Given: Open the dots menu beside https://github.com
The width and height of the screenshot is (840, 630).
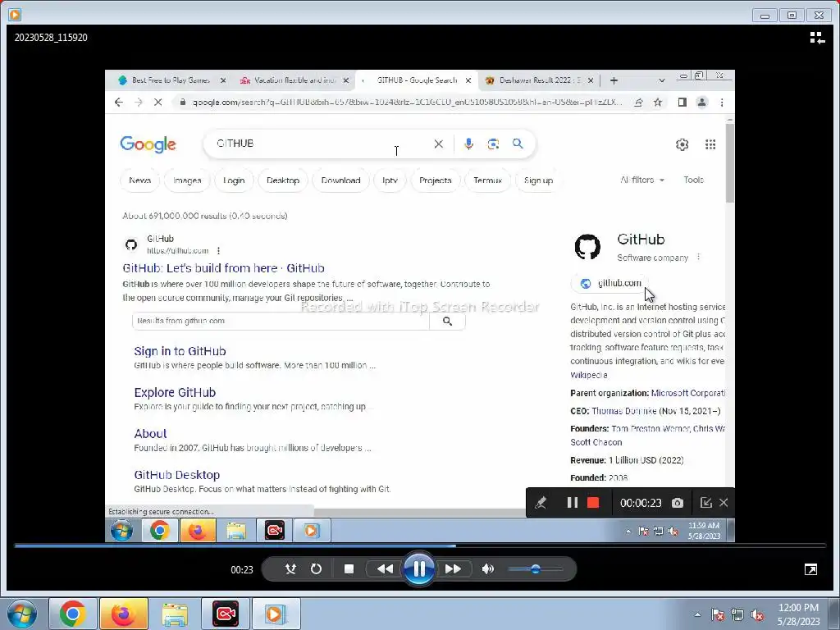Looking at the screenshot, I should [x=218, y=251].
